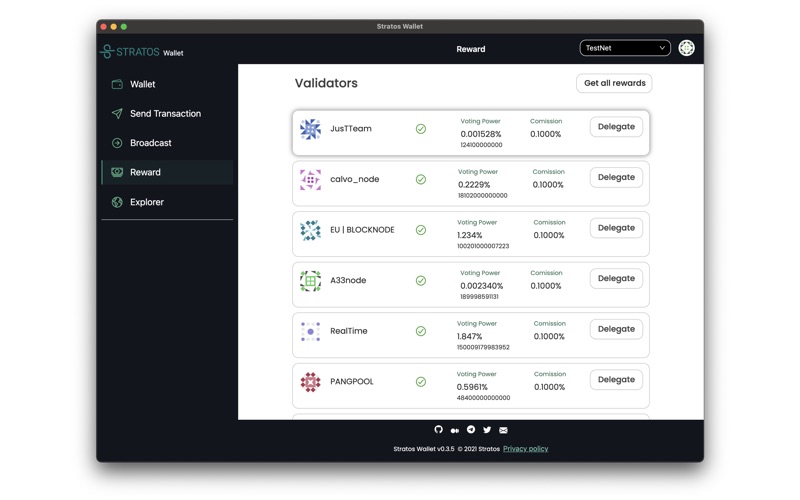Click the Validators heading

tap(326, 83)
